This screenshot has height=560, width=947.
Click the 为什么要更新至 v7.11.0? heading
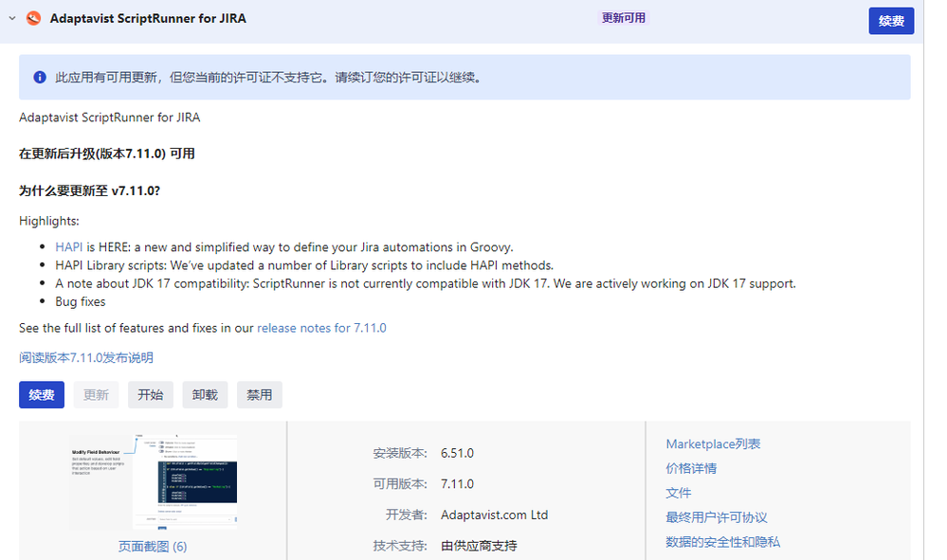[89, 190]
